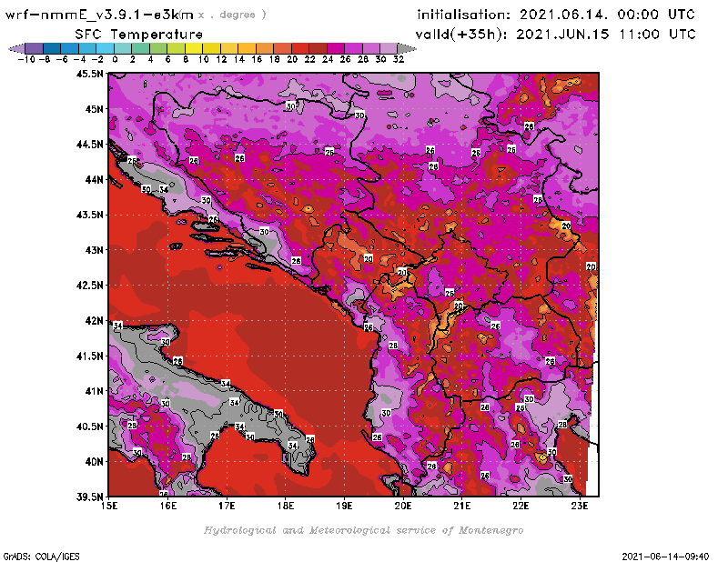
Task: Click the '39.5N' latitude axis label
Action: pos(89,497)
